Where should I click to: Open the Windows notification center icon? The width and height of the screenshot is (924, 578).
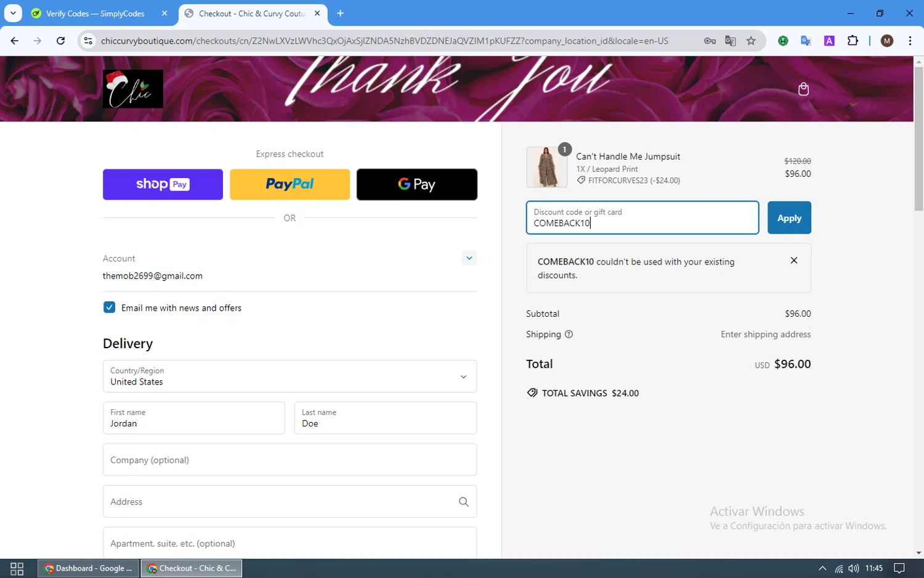(x=899, y=568)
